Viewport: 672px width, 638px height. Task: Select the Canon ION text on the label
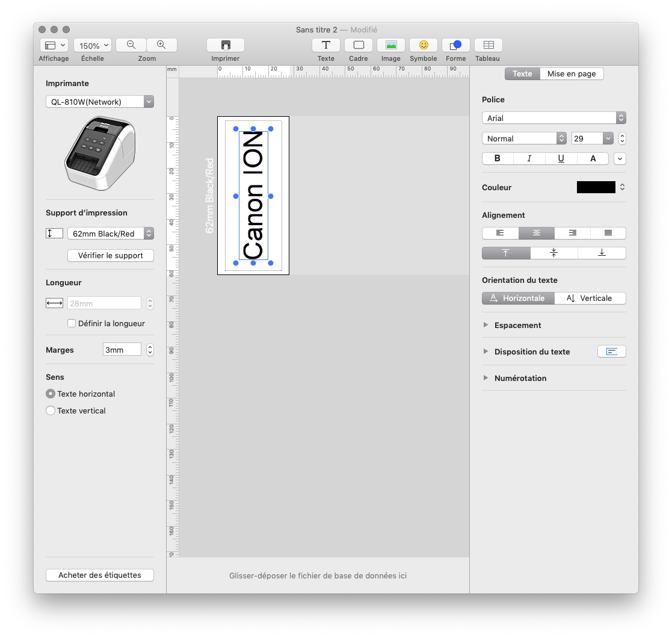(x=253, y=196)
